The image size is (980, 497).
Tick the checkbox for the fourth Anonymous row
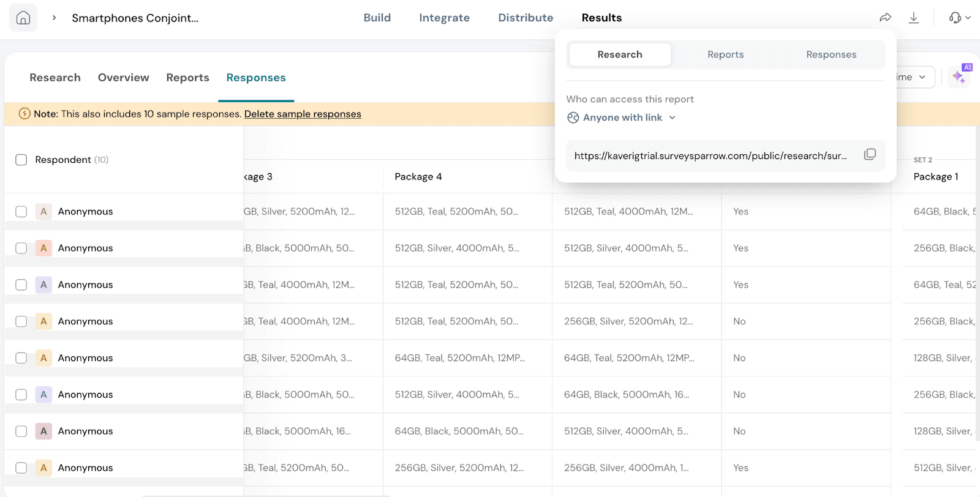tap(21, 321)
